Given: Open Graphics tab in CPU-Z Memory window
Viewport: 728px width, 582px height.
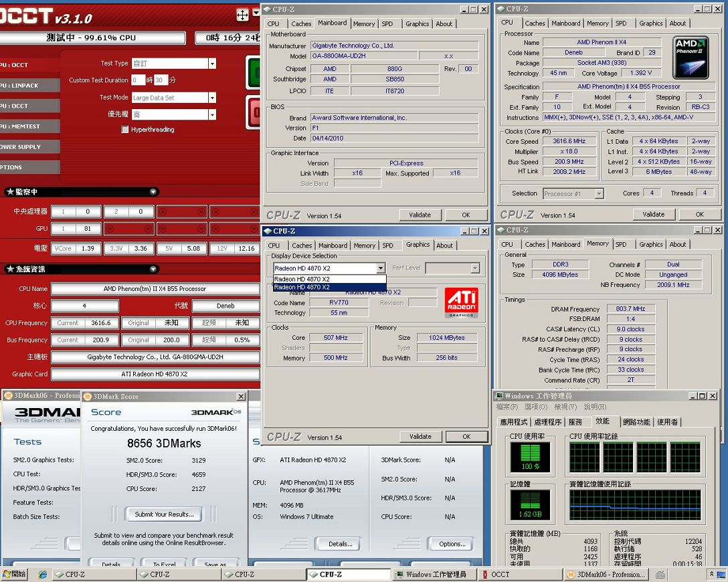Looking at the screenshot, I should click(x=651, y=245).
